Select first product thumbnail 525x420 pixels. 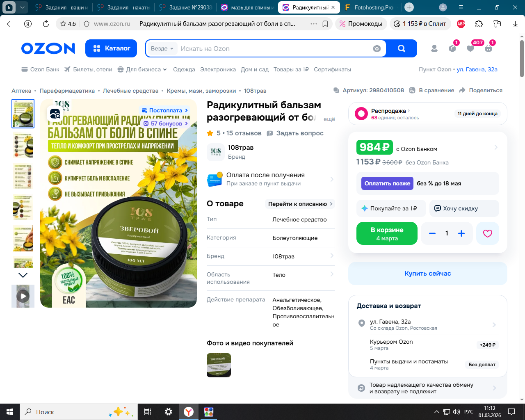[23, 114]
